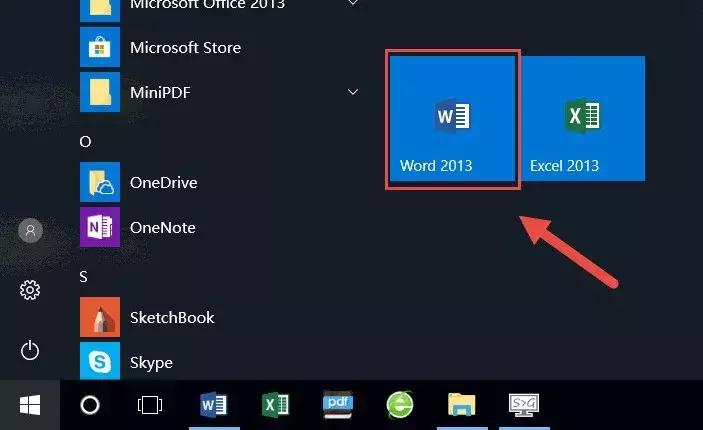Open the S>G monitor app on taskbar
This screenshot has width=703, height=430.
click(524, 405)
